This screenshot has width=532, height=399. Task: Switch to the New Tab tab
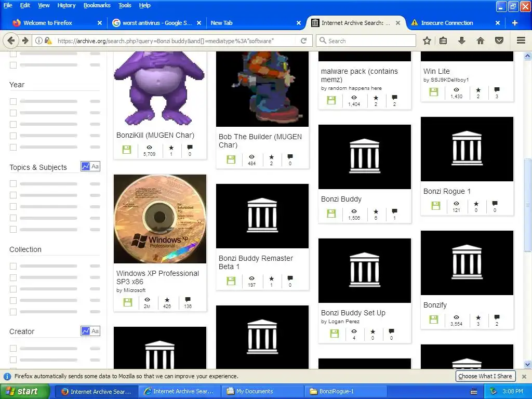click(x=255, y=23)
